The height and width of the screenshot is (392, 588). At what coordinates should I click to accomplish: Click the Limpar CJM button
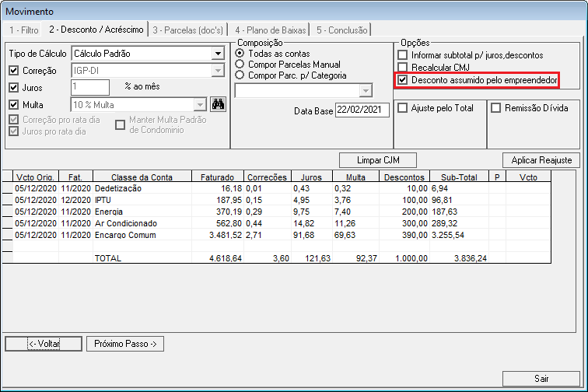378,160
